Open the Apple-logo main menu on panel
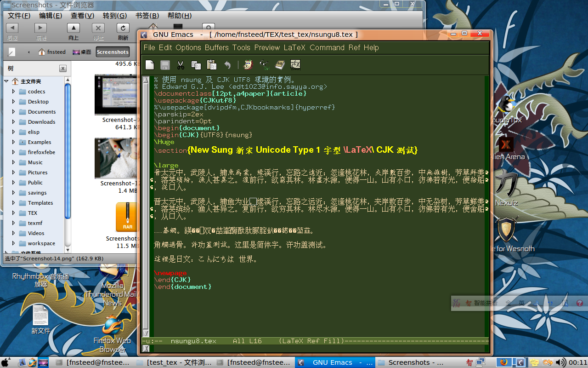The width and height of the screenshot is (588, 368). (6, 362)
